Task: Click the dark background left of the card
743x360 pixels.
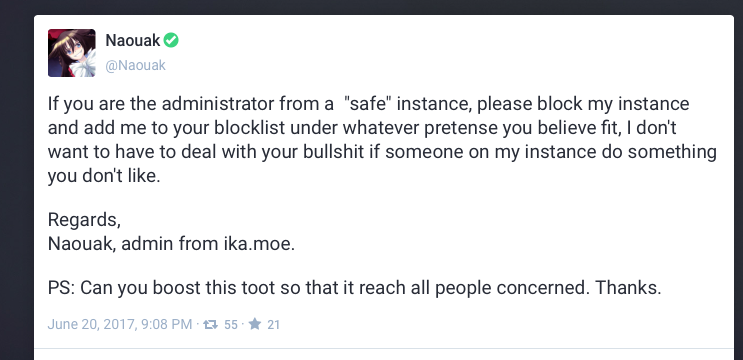Action: point(17,189)
